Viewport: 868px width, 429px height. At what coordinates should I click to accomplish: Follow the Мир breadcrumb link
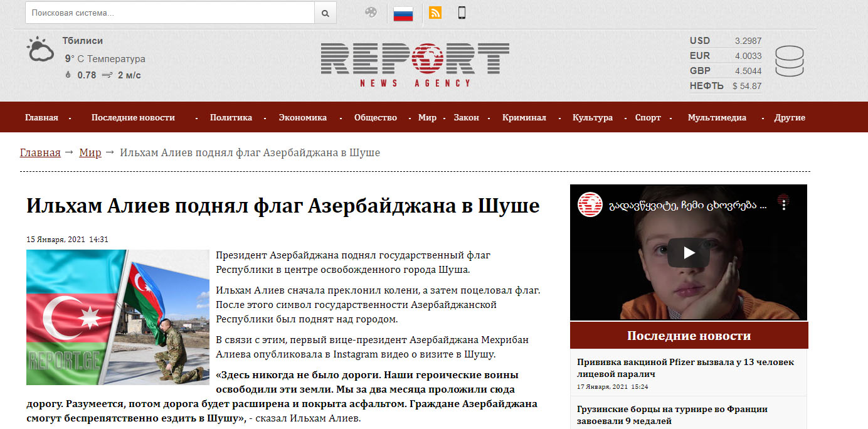[90, 152]
